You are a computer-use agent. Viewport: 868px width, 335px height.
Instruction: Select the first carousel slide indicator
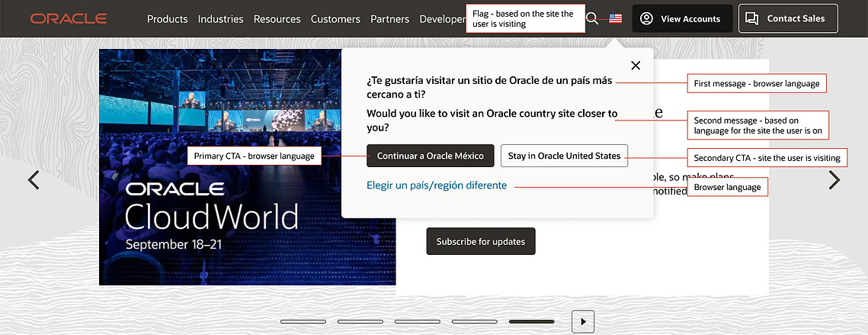pyautogui.click(x=303, y=322)
